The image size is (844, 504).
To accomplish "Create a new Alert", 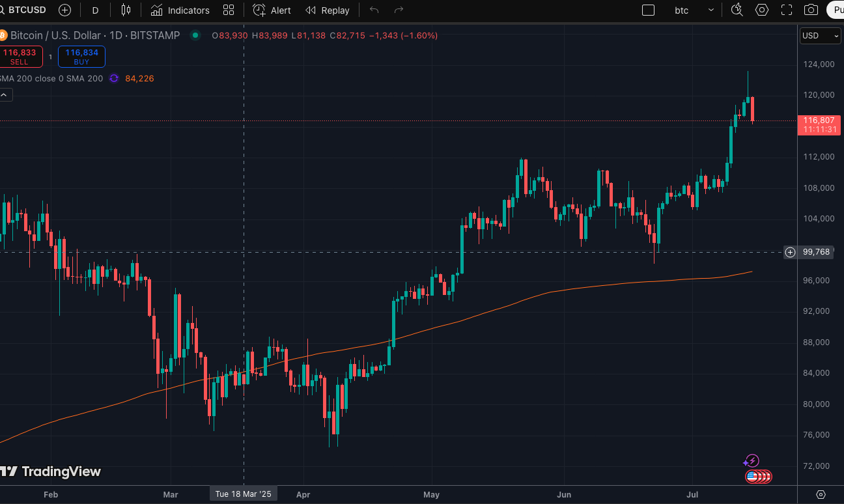I will point(272,10).
